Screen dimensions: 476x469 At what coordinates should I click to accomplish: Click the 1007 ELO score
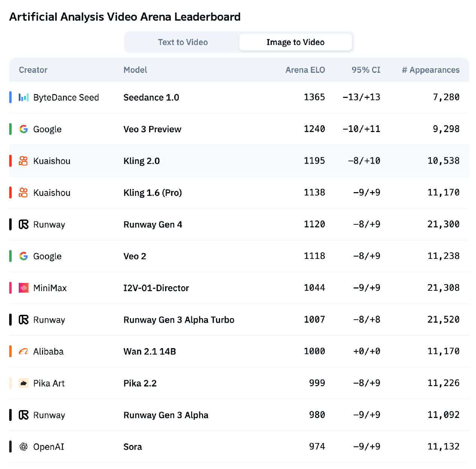pos(315,320)
